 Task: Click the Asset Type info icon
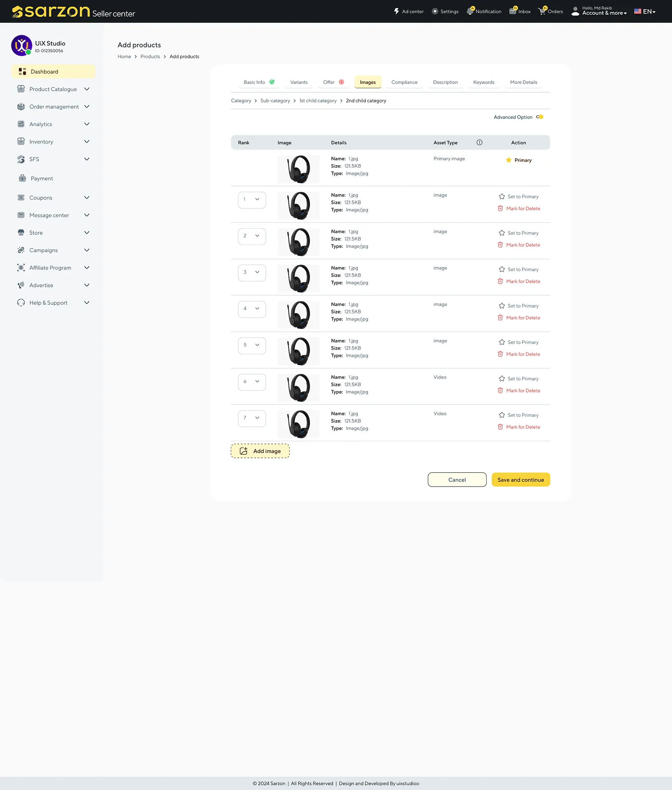pyautogui.click(x=479, y=142)
